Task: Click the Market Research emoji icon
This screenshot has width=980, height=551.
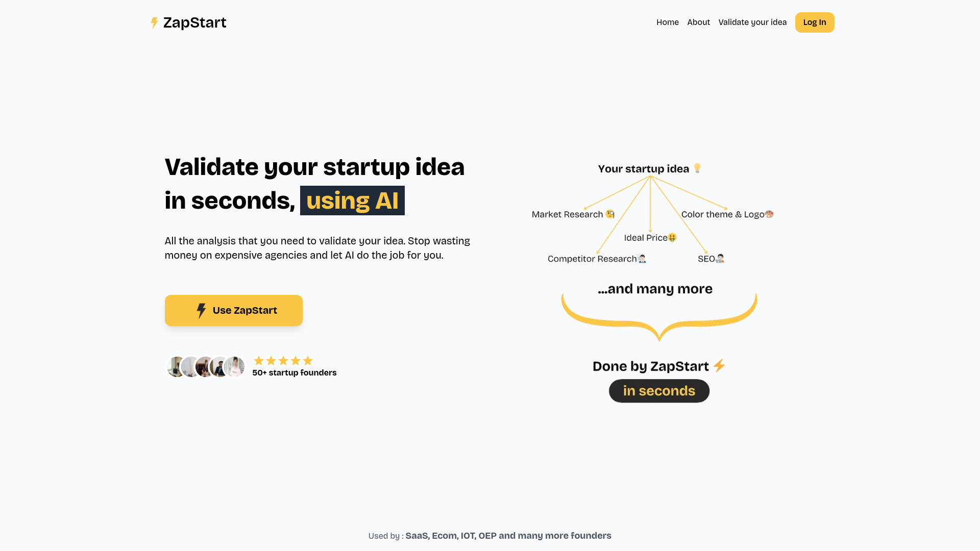Action: [611, 214]
